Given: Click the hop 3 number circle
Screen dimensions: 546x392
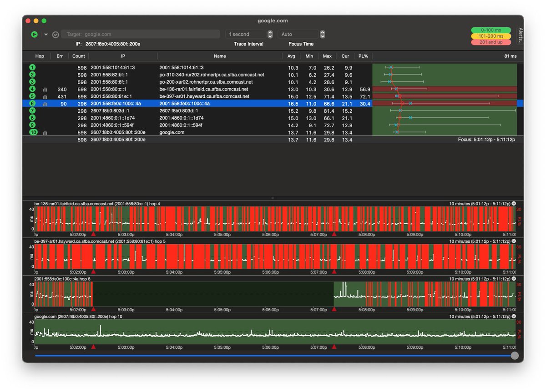Looking at the screenshot, I should coord(32,82).
